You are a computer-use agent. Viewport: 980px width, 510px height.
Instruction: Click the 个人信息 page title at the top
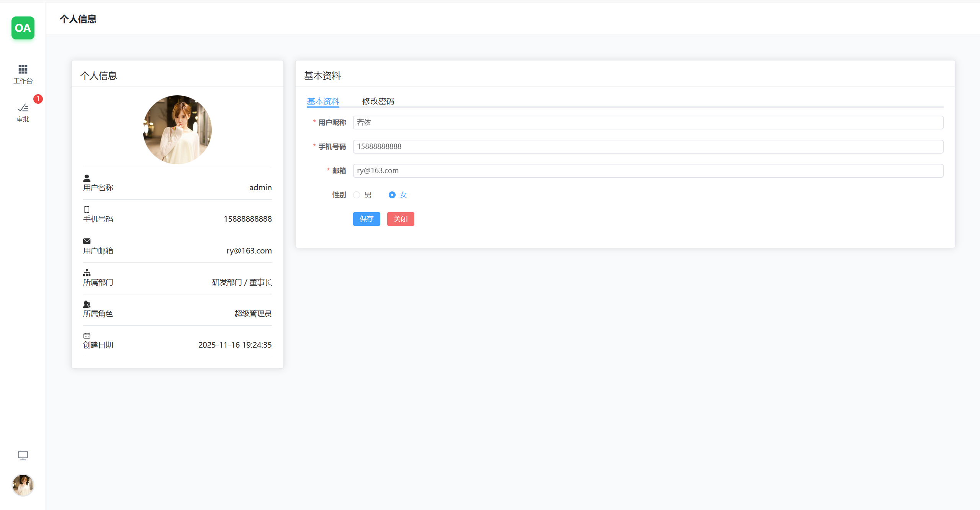(x=78, y=19)
